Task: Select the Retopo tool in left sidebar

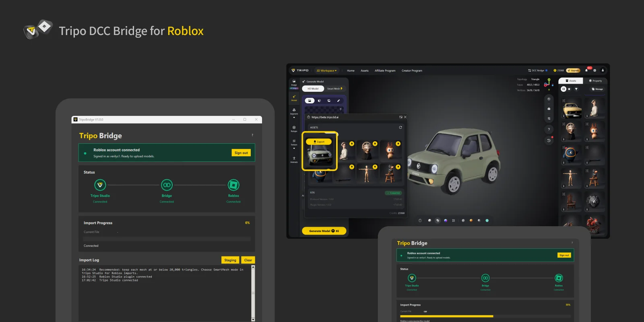Action: (294, 128)
